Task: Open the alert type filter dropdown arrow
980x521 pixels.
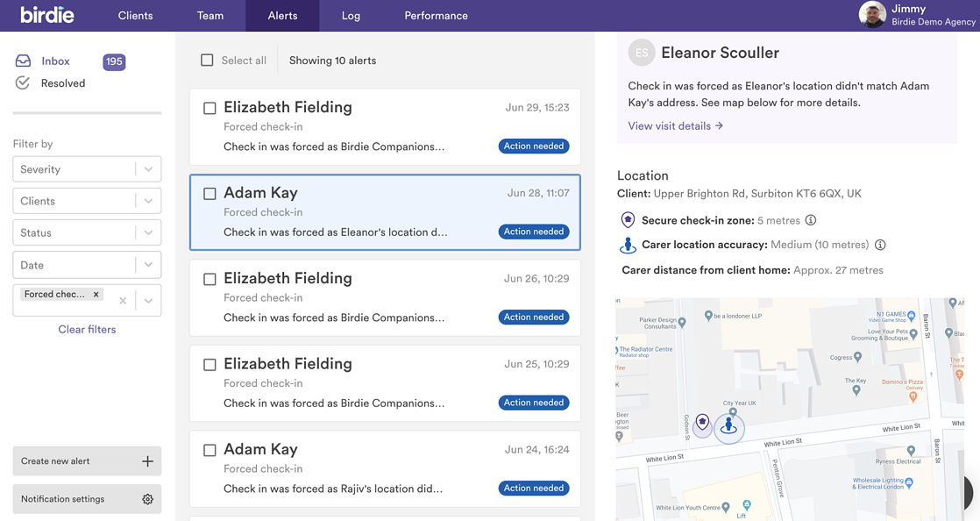Action: click(148, 301)
